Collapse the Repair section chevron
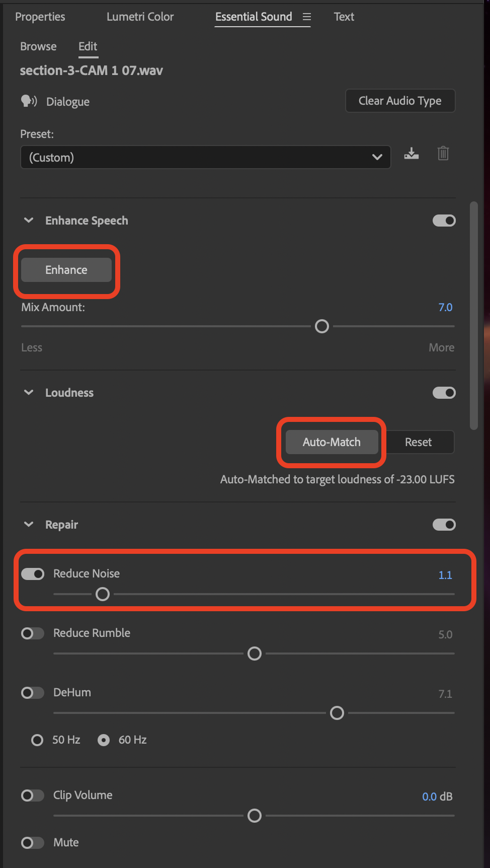Image resolution: width=490 pixels, height=868 pixels. point(29,525)
